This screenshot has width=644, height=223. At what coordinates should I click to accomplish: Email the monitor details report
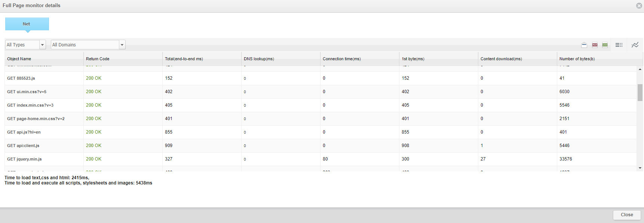pyautogui.click(x=584, y=45)
